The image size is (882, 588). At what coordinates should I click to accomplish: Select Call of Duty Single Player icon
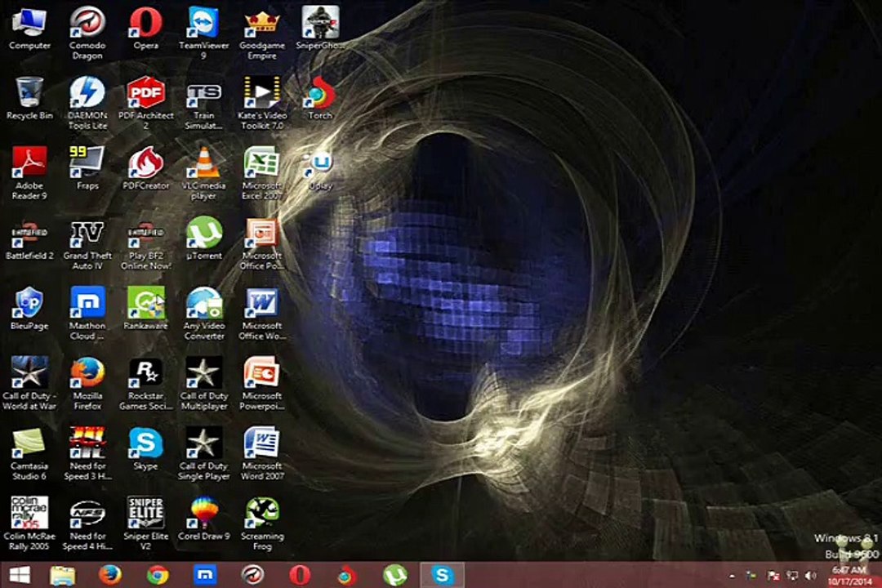[x=203, y=454]
